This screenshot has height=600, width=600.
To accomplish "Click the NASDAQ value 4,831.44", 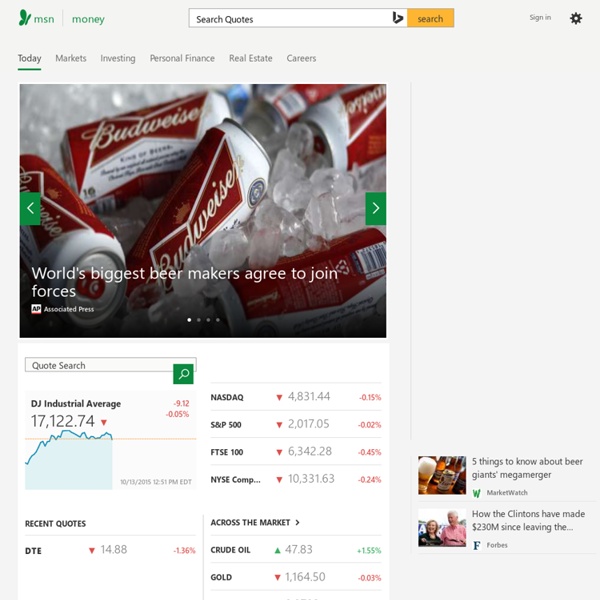I will tap(309, 396).
